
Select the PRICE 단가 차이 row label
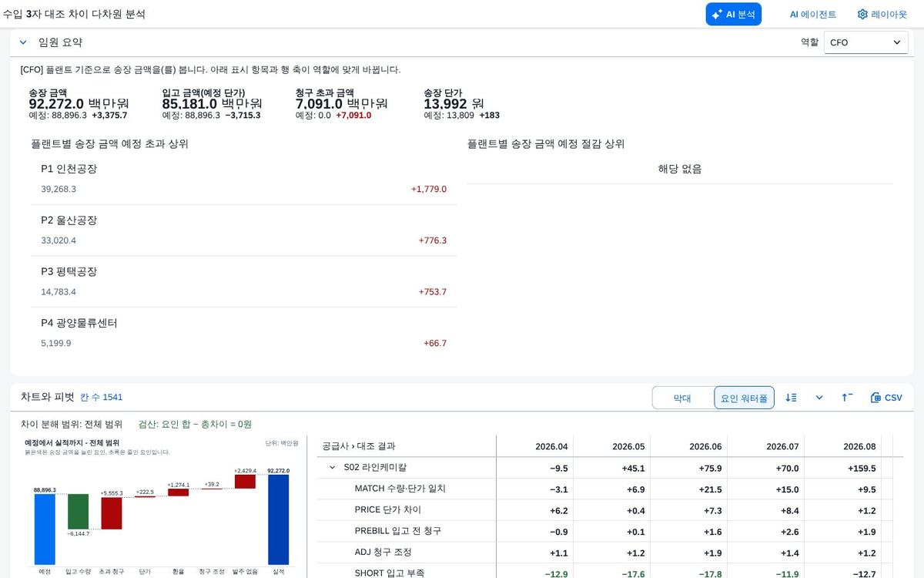(388, 509)
